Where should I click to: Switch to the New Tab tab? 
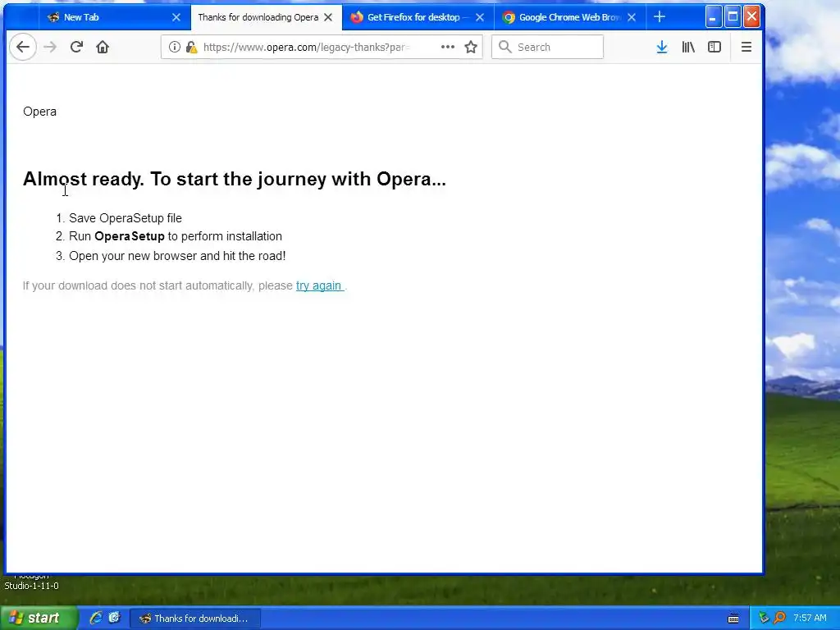point(115,17)
